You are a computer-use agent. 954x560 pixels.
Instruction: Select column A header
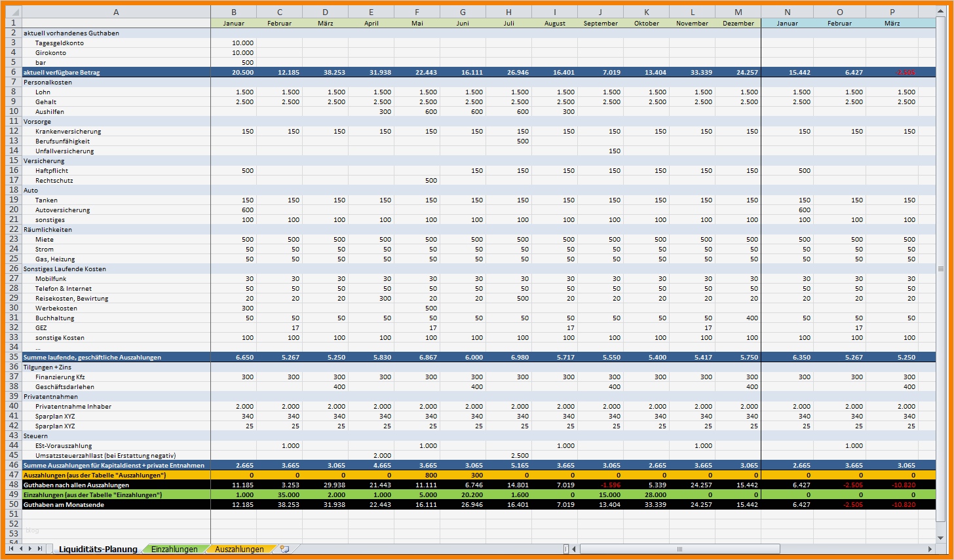(x=116, y=12)
